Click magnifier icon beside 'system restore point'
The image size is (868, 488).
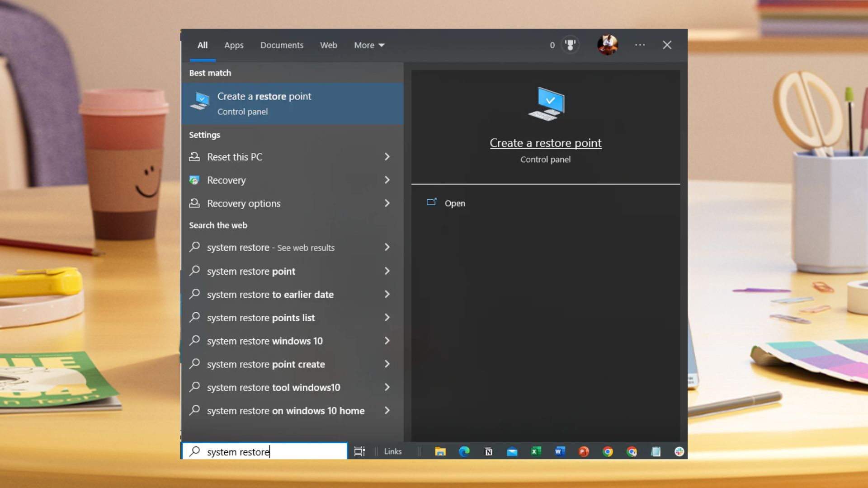(194, 271)
